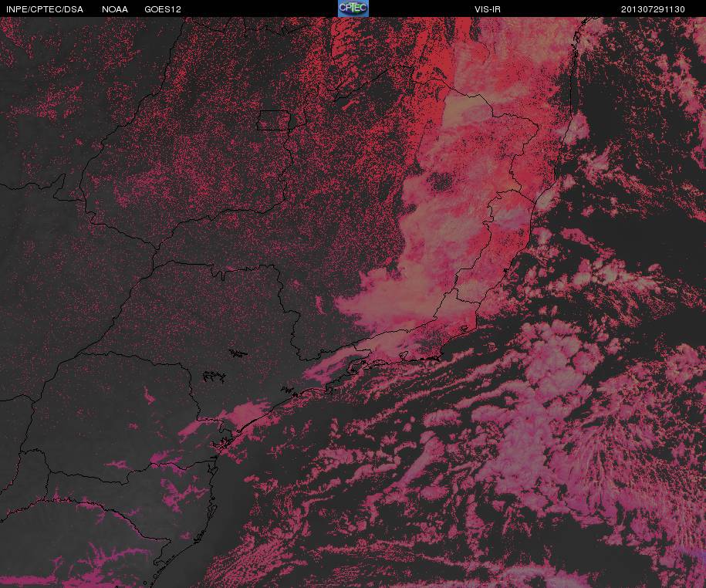Viewport: 706px width, 588px height.
Task: Click the 201307291130 timestamp
Action: coord(653,9)
